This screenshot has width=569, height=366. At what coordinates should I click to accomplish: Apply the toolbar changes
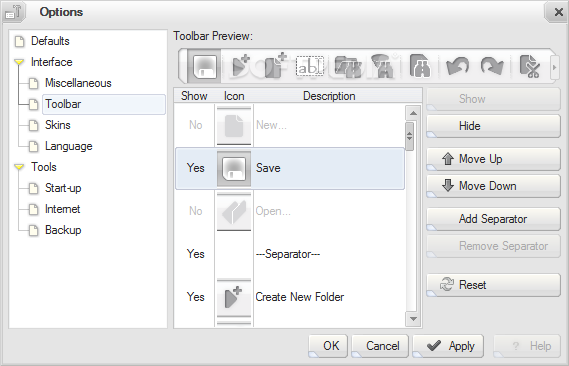[x=448, y=346]
